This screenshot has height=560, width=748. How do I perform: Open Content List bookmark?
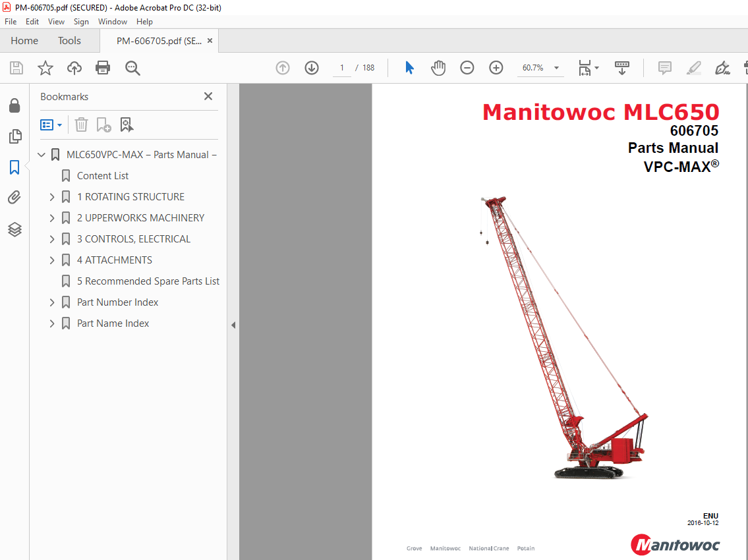point(103,175)
